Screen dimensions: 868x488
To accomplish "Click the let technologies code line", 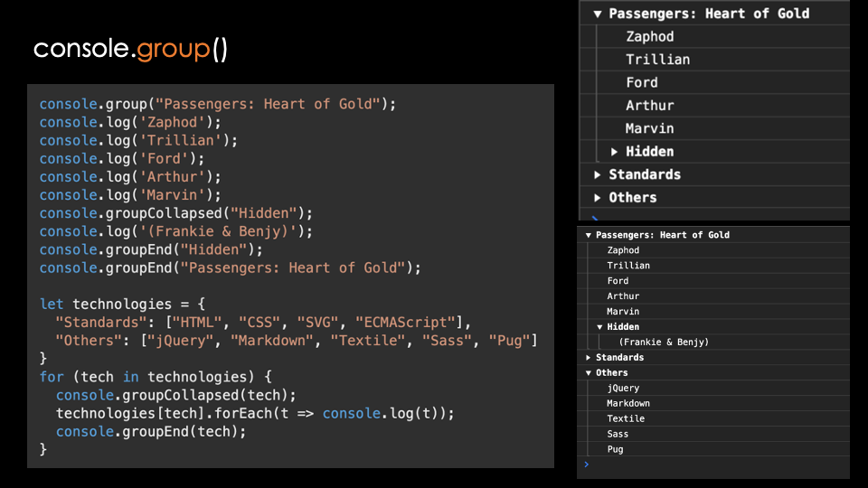I will 122,305.
